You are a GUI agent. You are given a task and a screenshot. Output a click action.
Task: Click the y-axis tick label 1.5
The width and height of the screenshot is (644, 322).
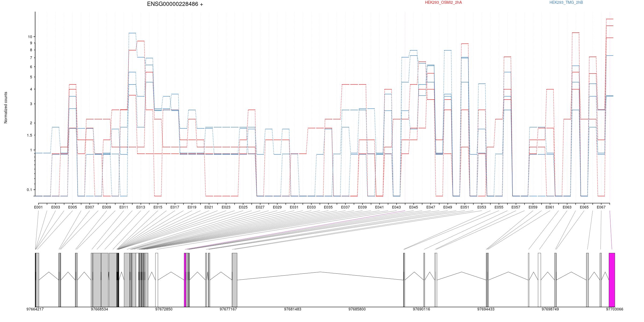pos(29,136)
